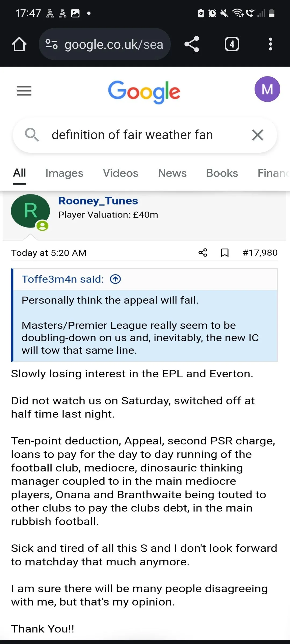Open the Books results tab
The width and height of the screenshot is (290, 644).
[222, 173]
